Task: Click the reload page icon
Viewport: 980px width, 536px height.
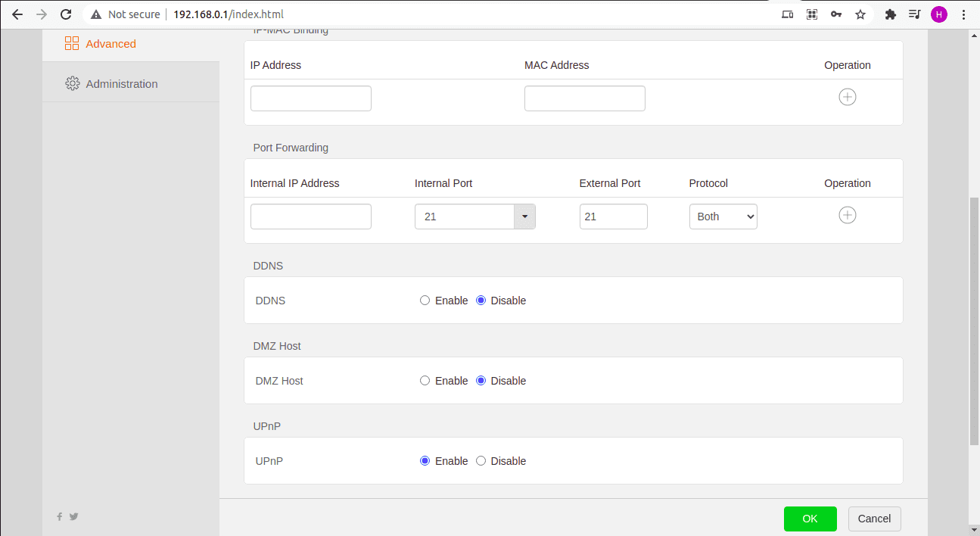Action: point(67,14)
